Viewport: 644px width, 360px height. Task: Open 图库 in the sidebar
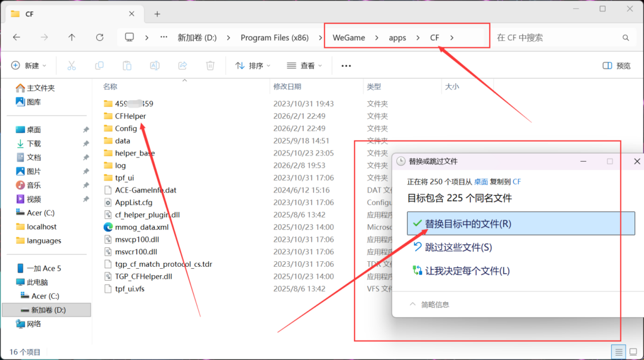(x=28, y=102)
